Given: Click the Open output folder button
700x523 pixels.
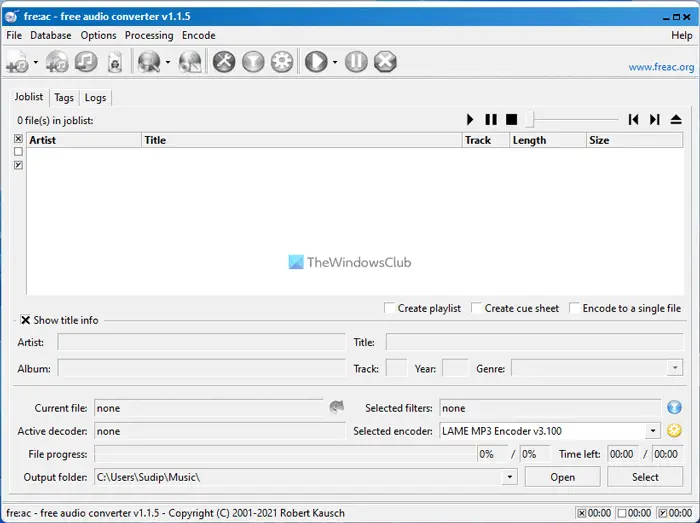Looking at the screenshot, I should (562, 477).
